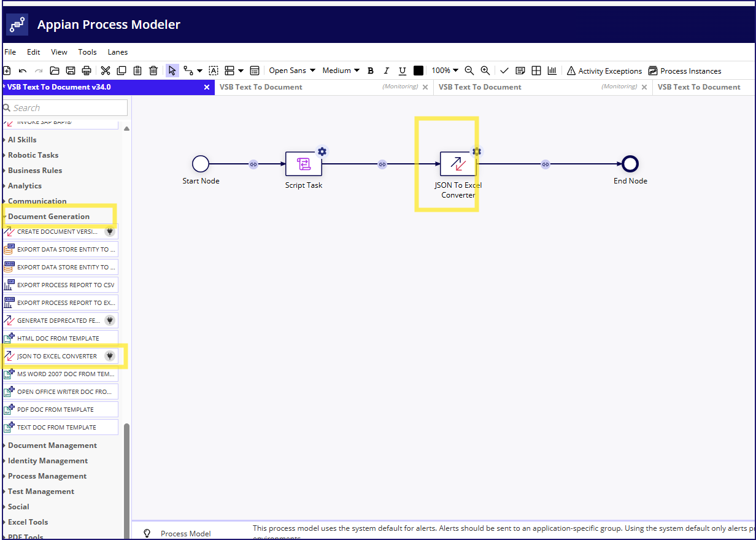Open gear settings on Script Task node
Image resolution: width=756 pixels, height=540 pixels.
pos(322,152)
